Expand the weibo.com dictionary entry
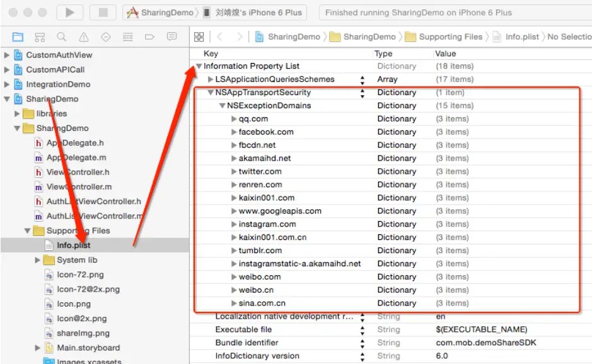The width and height of the screenshot is (592, 364). coord(234,277)
